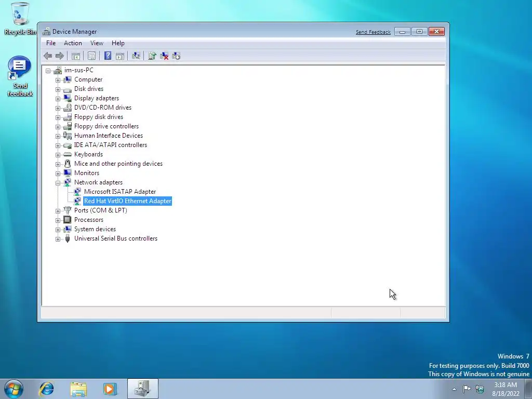This screenshot has width=532, height=399.
Task: Expand the DVD/CD-ROM drives node
Action: tap(58, 108)
